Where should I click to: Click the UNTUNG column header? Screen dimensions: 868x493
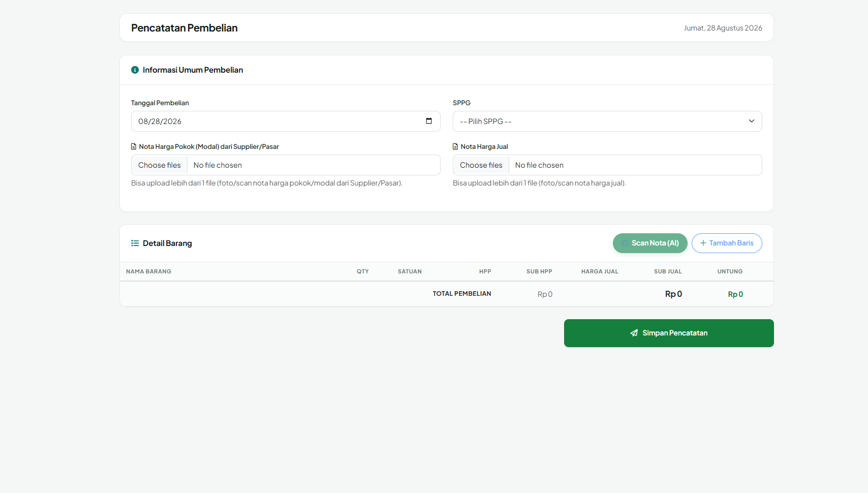(730, 271)
